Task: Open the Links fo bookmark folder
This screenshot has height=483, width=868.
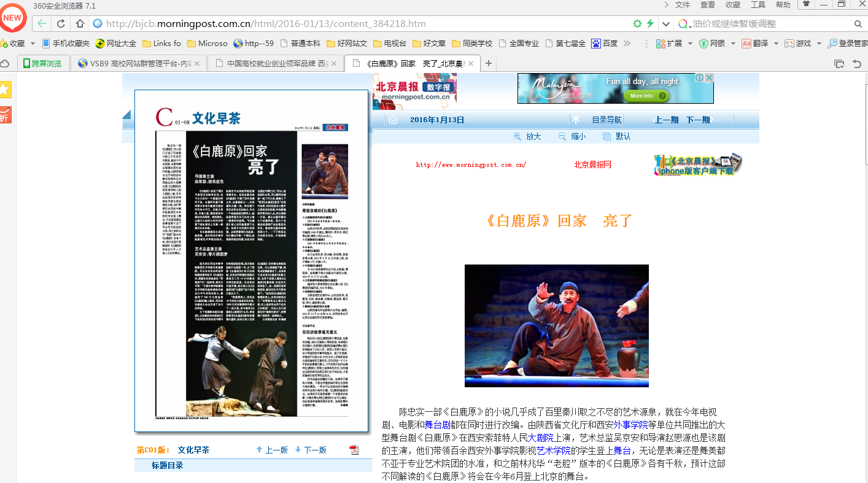Action: click(x=161, y=44)
